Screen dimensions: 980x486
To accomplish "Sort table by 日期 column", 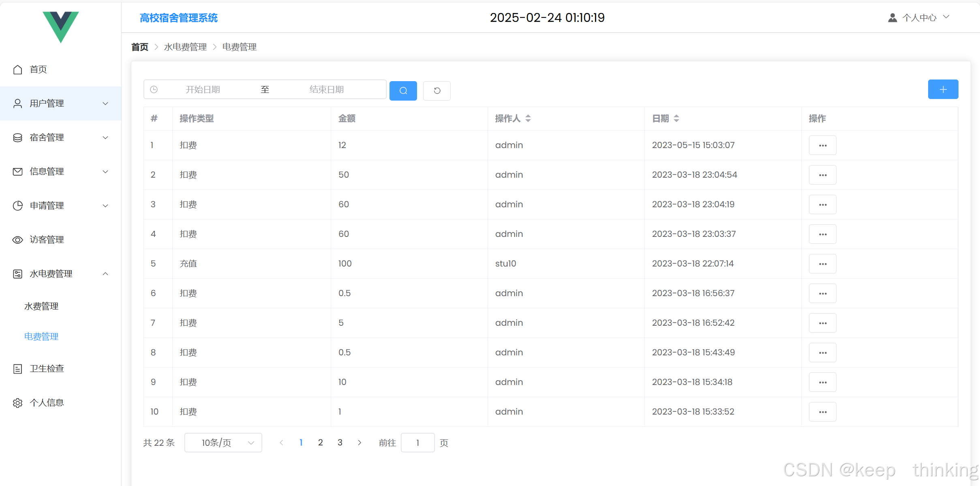I will [676, 118].
